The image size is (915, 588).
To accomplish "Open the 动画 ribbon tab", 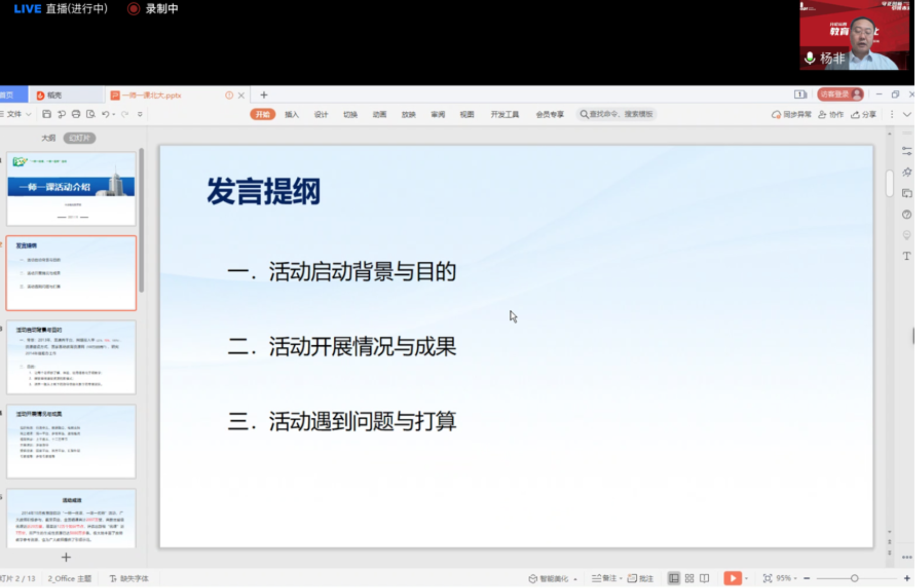I will [x=379, y=114].
